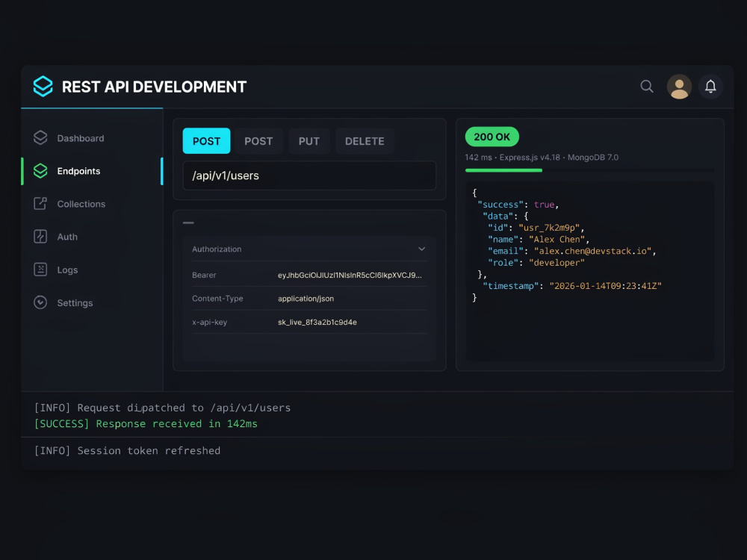Select the highlighted cyan POST method
Viewport: 747px width, 560px height.
pos(206,141)
